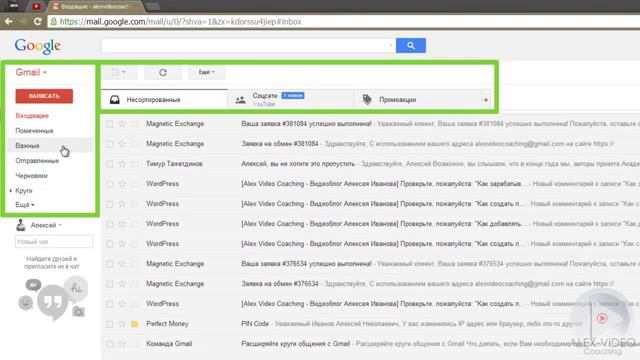Click yellow importance marker on Perfect Money

pos(134,324)
